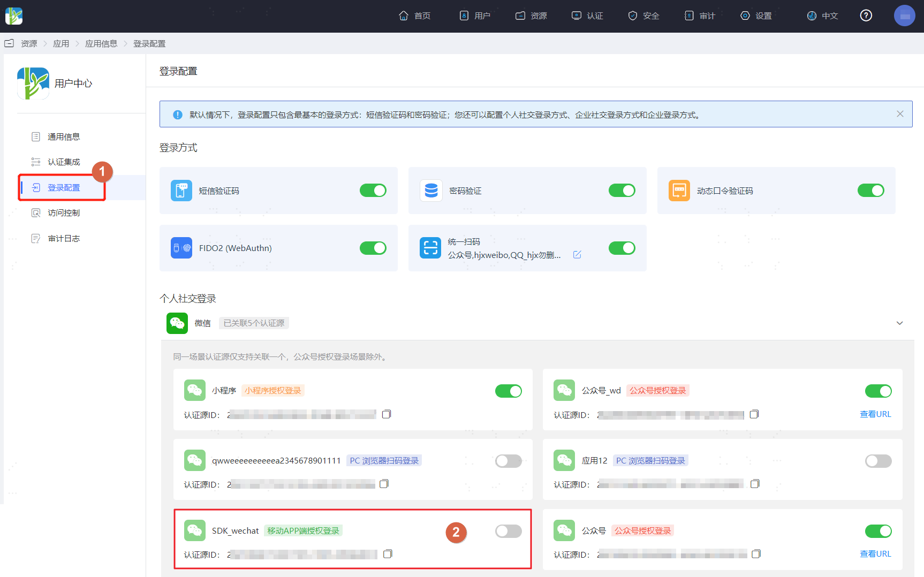Screen dimensions: 924x577
Task: Go to 应用信息 in the breadcrumb
Action: [101, 43]
